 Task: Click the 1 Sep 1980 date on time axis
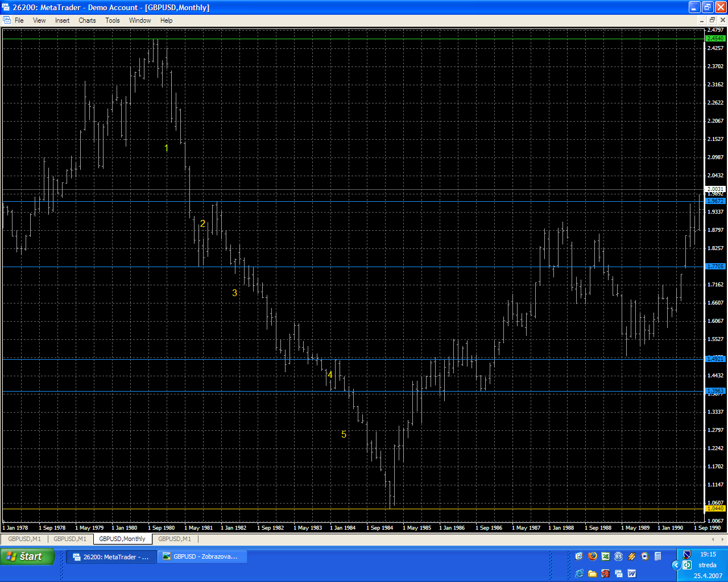click(x=162, y=528)
